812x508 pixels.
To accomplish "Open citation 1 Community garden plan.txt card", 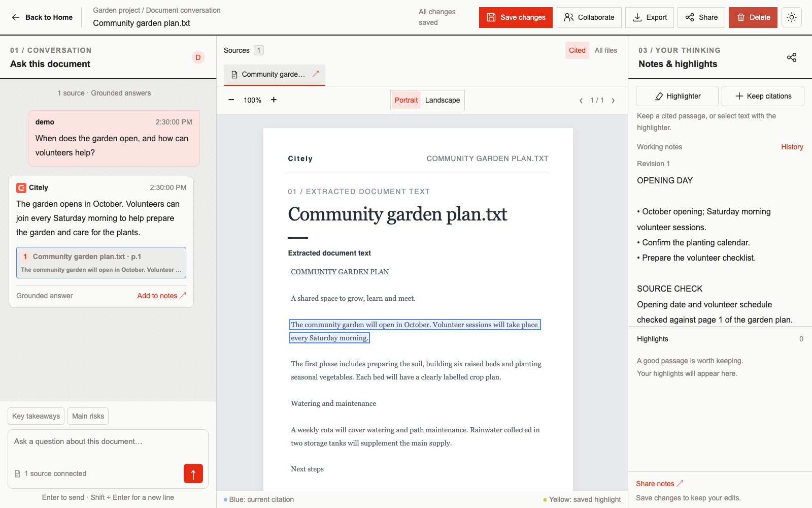I will [x=101, y=263].
